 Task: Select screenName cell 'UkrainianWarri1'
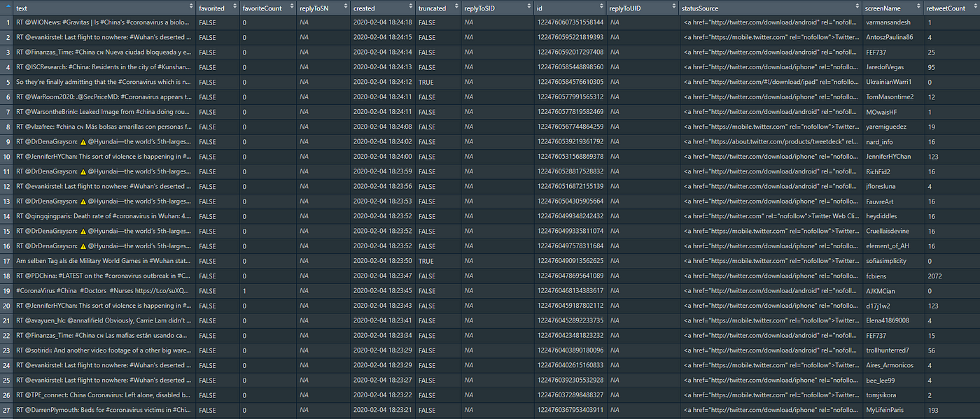coord(889,82)
